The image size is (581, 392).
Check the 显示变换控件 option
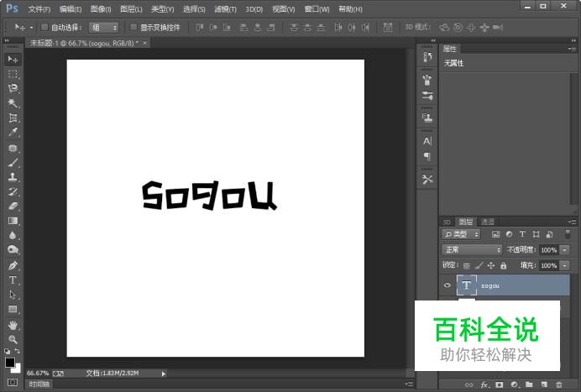[x=133, y=27]
